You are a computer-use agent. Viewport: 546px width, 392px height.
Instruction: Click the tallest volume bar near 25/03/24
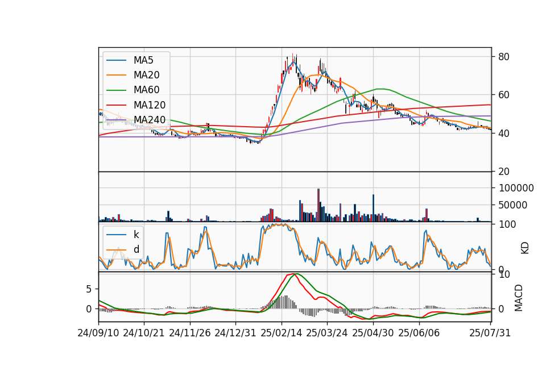tap(318, 205)
